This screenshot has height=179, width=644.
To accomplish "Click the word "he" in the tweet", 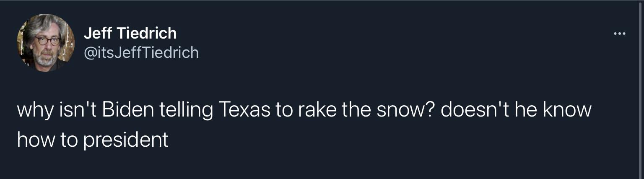I will [x=527, y=110].
